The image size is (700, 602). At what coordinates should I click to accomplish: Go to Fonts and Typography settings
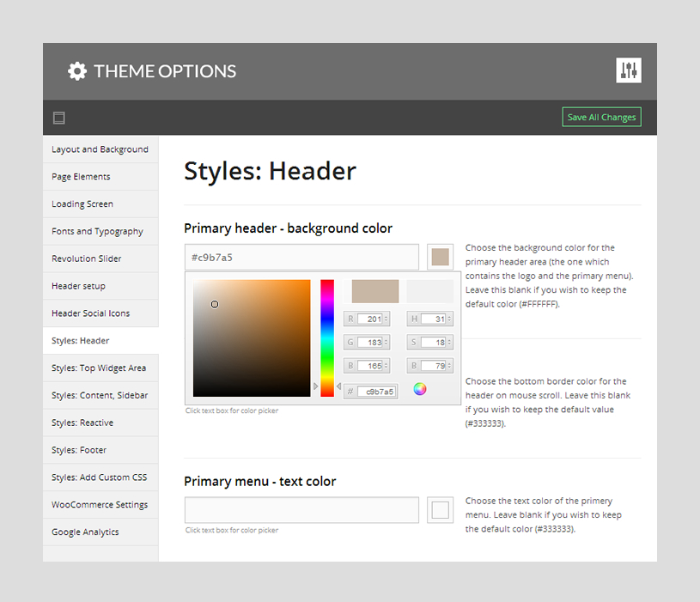click(100, 231)
